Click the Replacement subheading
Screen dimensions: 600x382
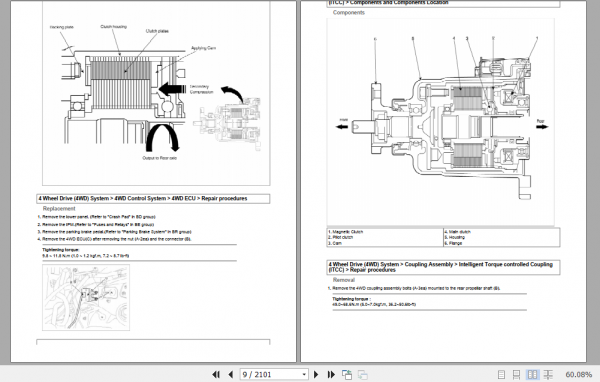[59, 209]
